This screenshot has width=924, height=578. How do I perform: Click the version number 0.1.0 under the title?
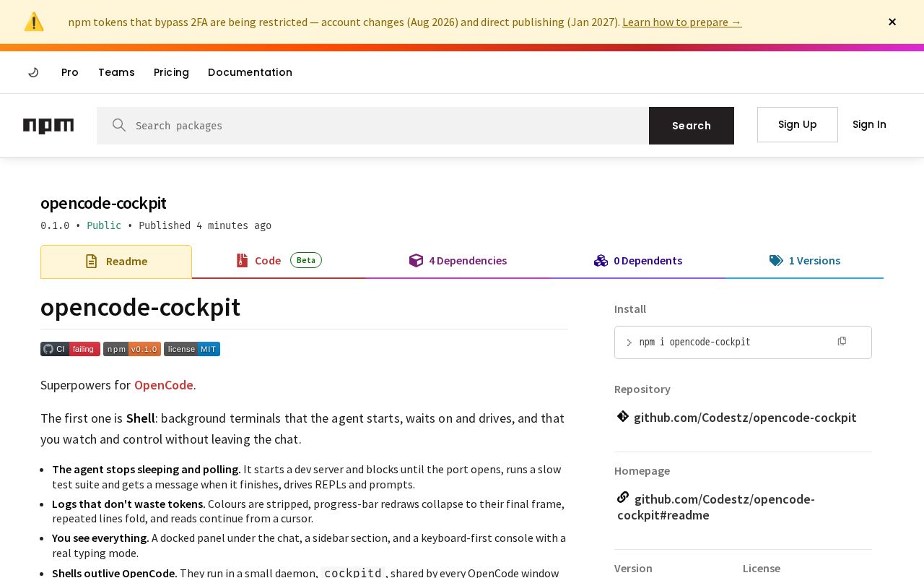(x=55, y=225)
